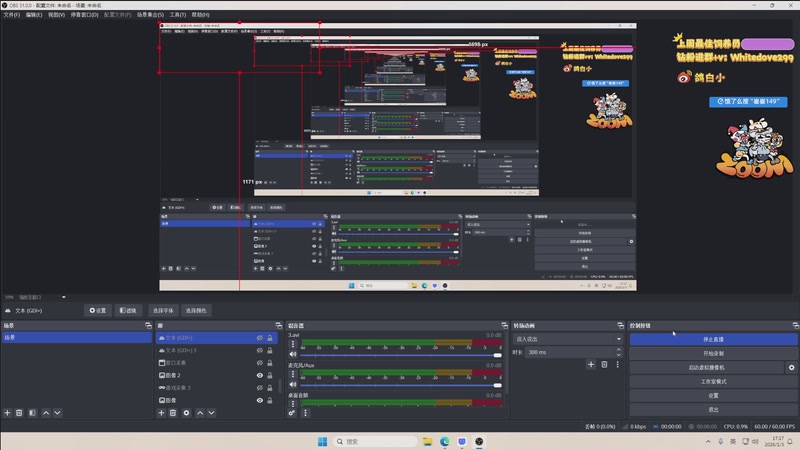Open the 场景集合(S) menu
This screenshot has height=450, width=800.
[x=150, y=15]
